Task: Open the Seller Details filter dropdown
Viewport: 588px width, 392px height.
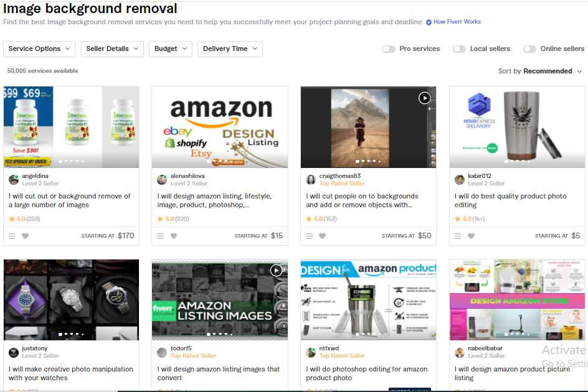Action: coord(112,49)
